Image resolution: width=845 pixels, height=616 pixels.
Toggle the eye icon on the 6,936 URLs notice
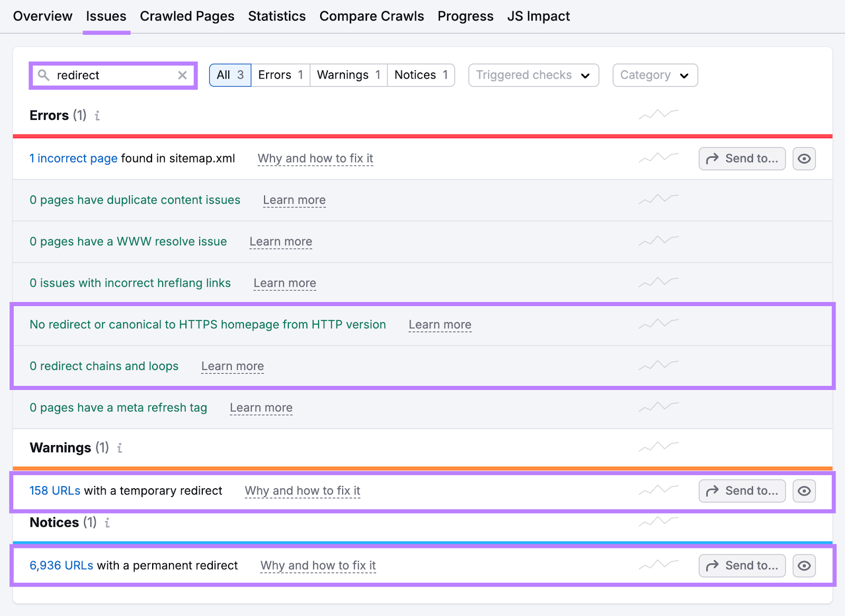(x=804, y=565)
